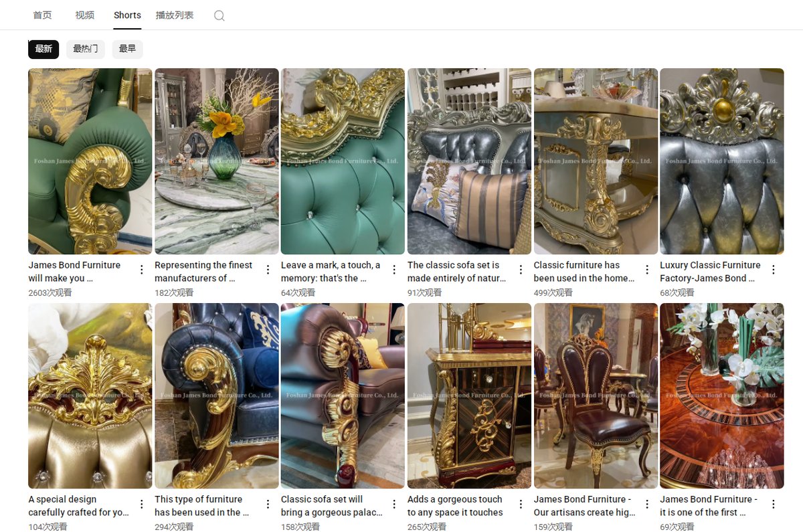Open the channel search icon
This screenshot has width=803, height=532.
tap(219, 15)
